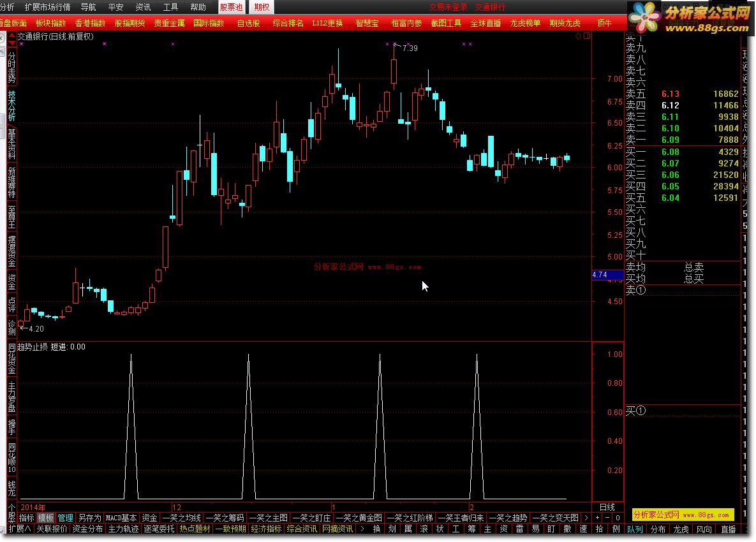Open 综合排名 in the red toolbar
The height and width of the screenshot is (542, 756).
click(288, 23)
